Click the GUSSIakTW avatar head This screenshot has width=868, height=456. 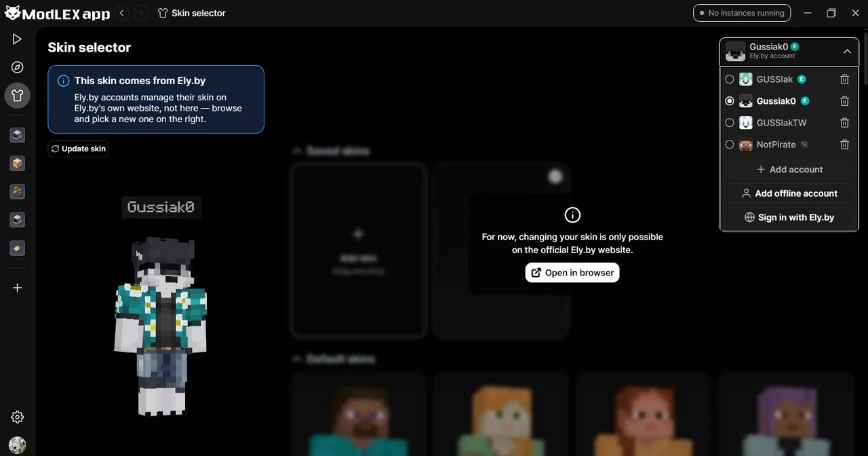click(x=746, y=123)
